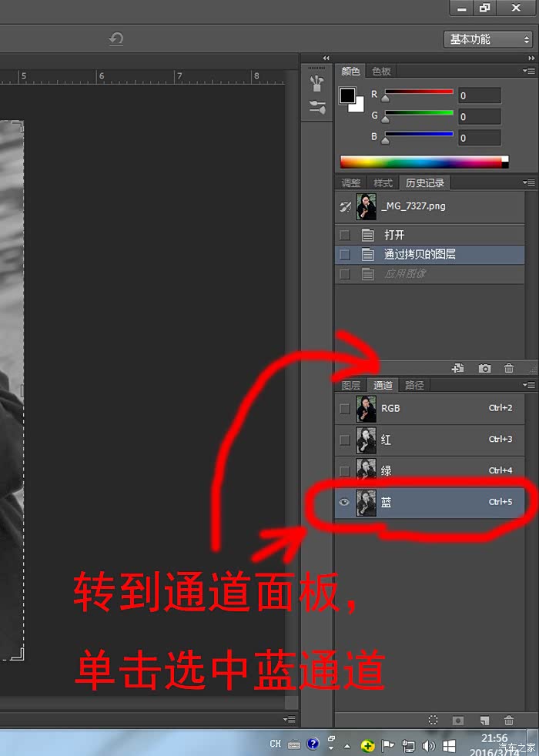
Task: Select the 绿 channel row
Action: [x=430, y=470]
